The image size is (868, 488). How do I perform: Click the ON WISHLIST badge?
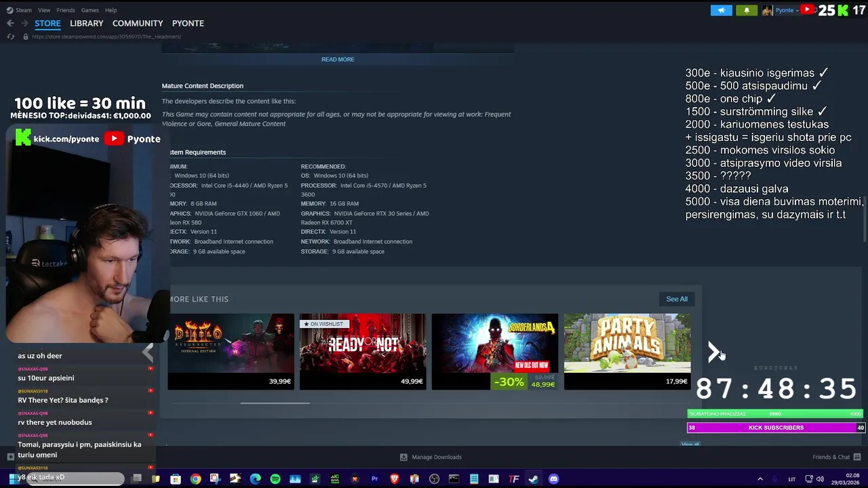tap(323, 324)
